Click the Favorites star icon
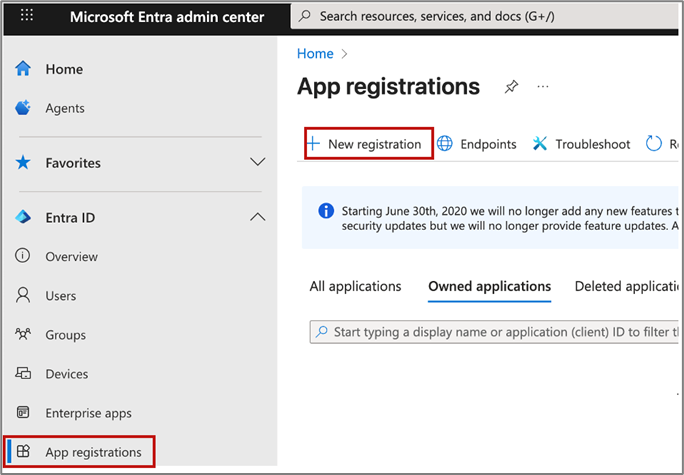This screenshot has width=684, height=475. point(23,163)
